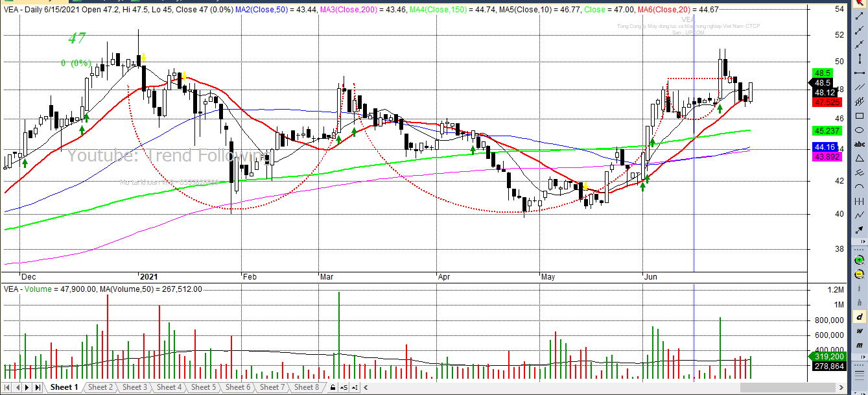Jump to the last sheet tab button
The image size is (868, 395).
pos(37,387)
